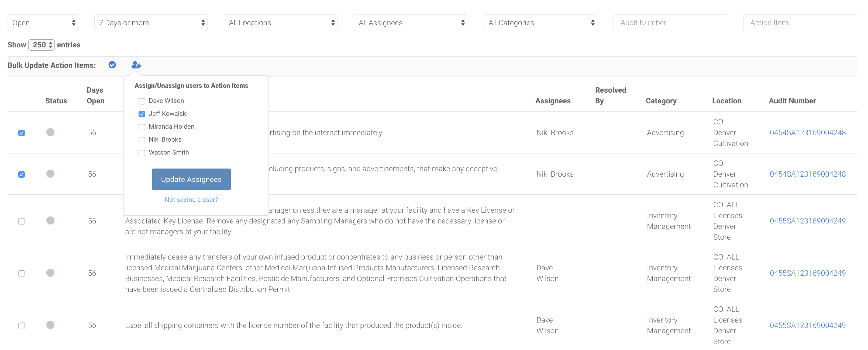Click status circle of shipping containers row
868x350 pixels.
tap(50, 325)
